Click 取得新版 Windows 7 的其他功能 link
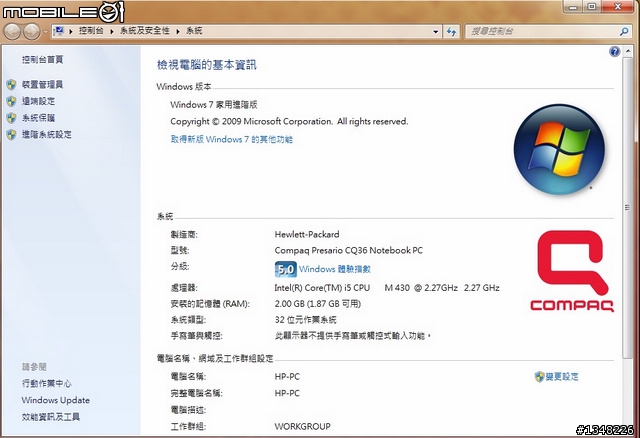The height and width of the screenshot is (438, 640). point(231,139)
